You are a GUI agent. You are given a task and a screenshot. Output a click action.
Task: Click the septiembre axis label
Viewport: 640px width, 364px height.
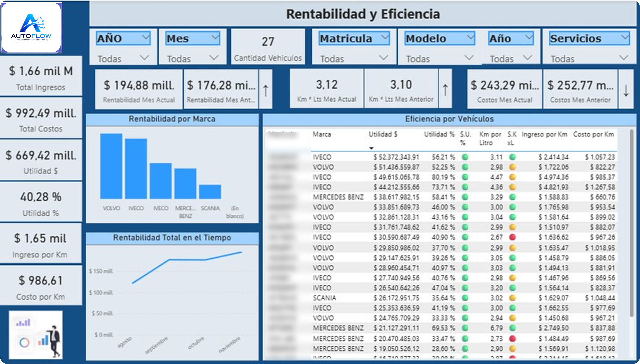[x=156, y=345]
